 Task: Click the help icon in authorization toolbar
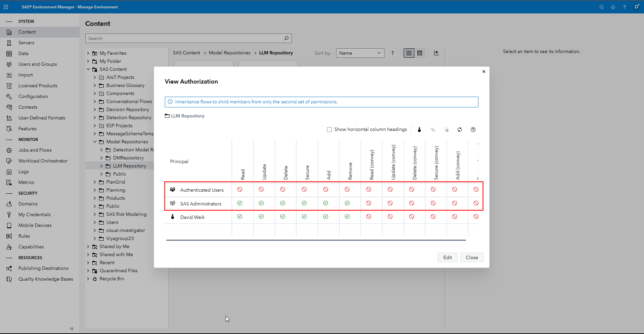coord(473,130)
